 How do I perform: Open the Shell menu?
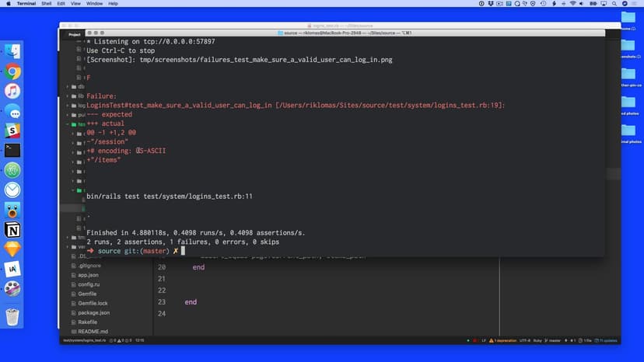47,4
